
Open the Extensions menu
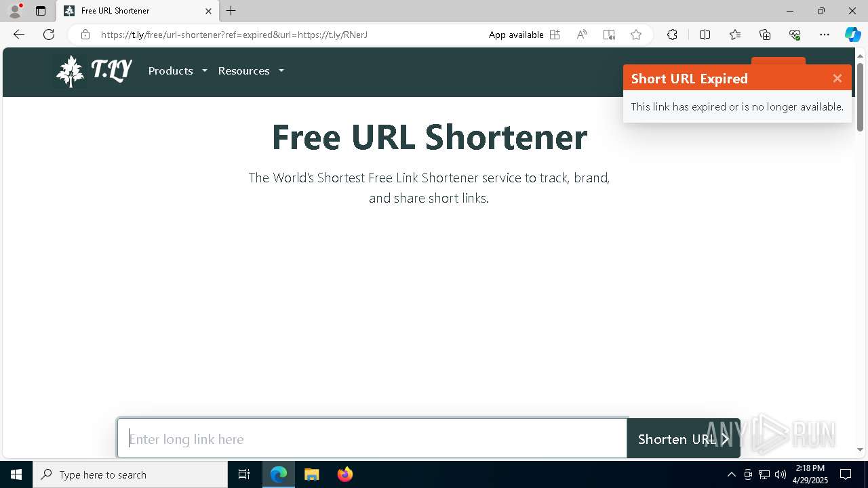pos(672,35)
